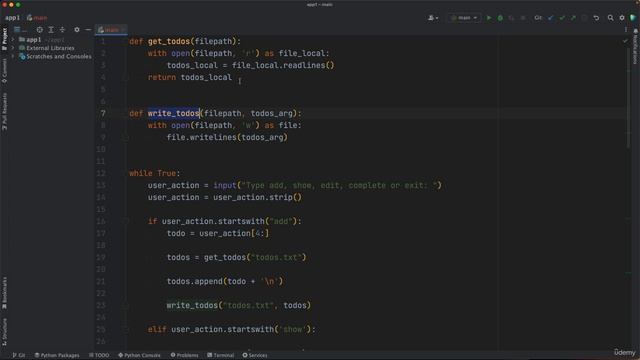Click the stop process icon in toolbar

tap(523, 18)
